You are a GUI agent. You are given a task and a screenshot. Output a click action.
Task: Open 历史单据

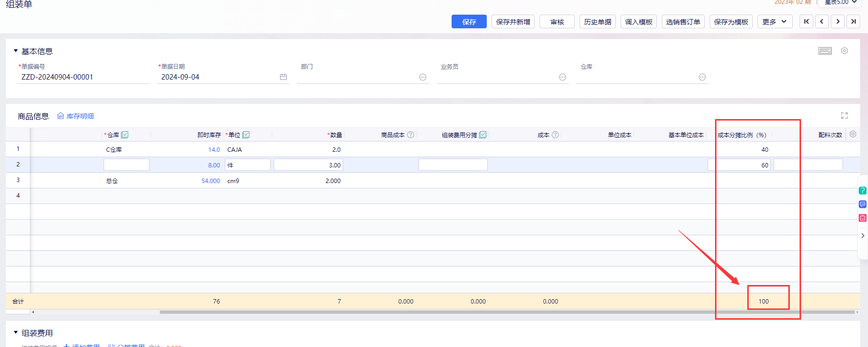pyautogui.click(x=598, y=21)
